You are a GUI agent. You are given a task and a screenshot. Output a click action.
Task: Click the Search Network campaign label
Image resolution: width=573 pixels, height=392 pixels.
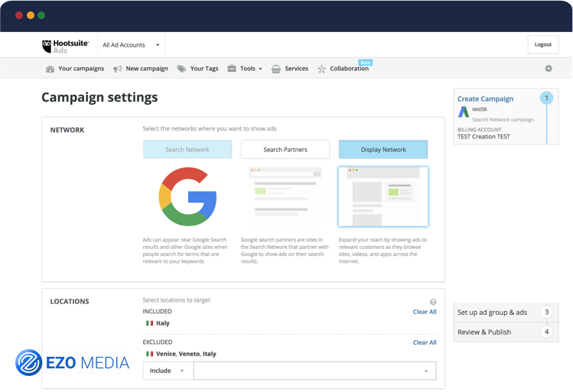click(503, 120)
